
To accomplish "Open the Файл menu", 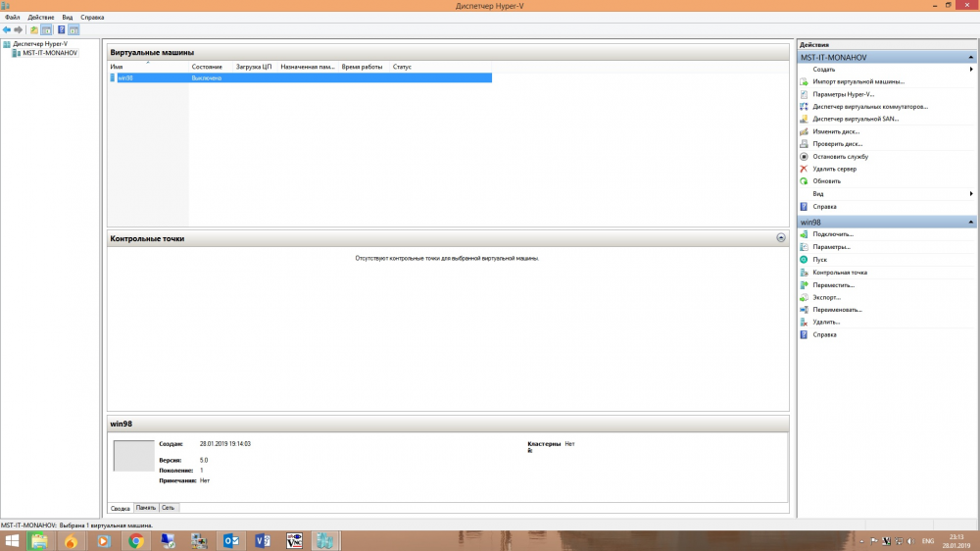I will point(13,18).
